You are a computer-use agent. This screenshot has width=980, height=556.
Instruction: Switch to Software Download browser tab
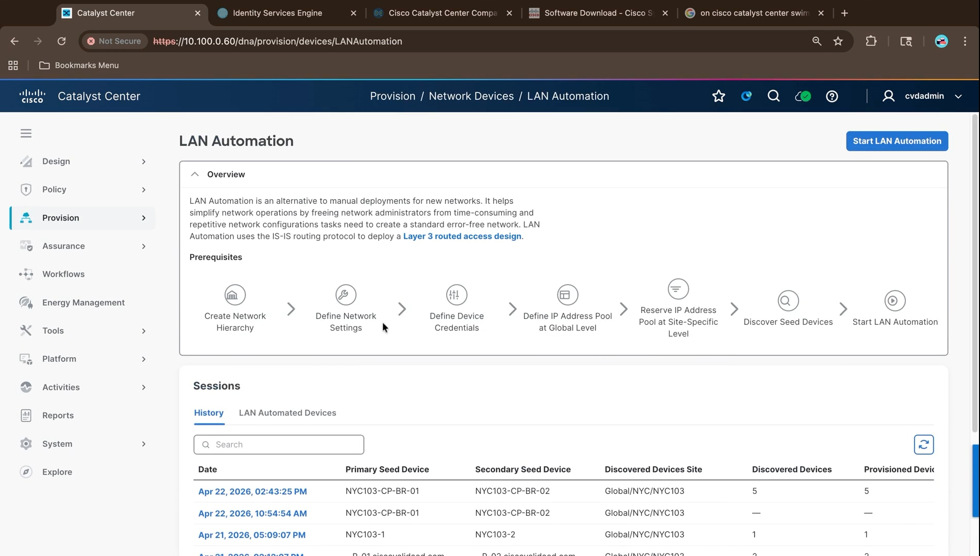(x=598, y=13)
